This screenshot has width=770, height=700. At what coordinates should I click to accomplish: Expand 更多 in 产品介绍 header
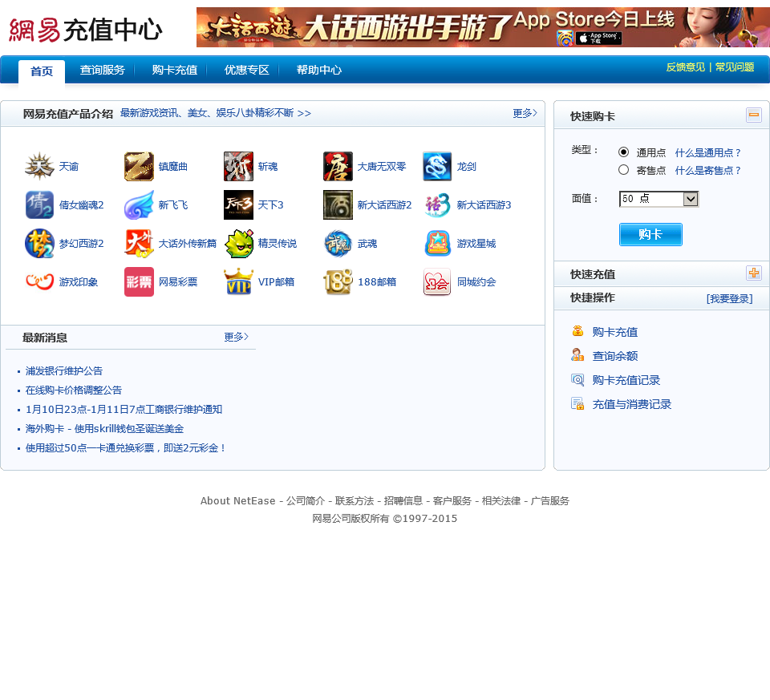(x=525, y=113)
